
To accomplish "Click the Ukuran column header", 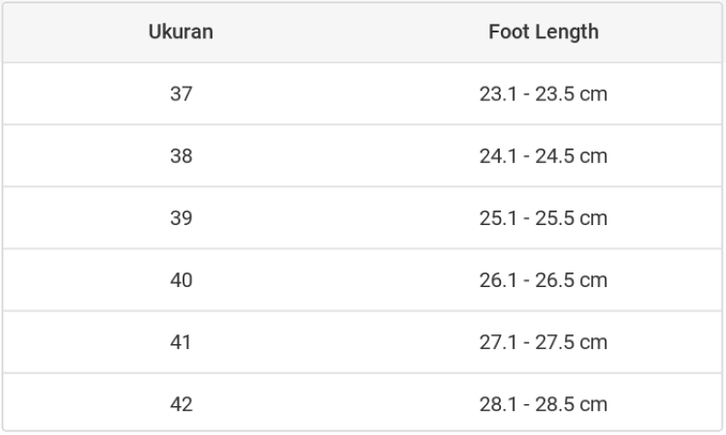I will point(181,32).
